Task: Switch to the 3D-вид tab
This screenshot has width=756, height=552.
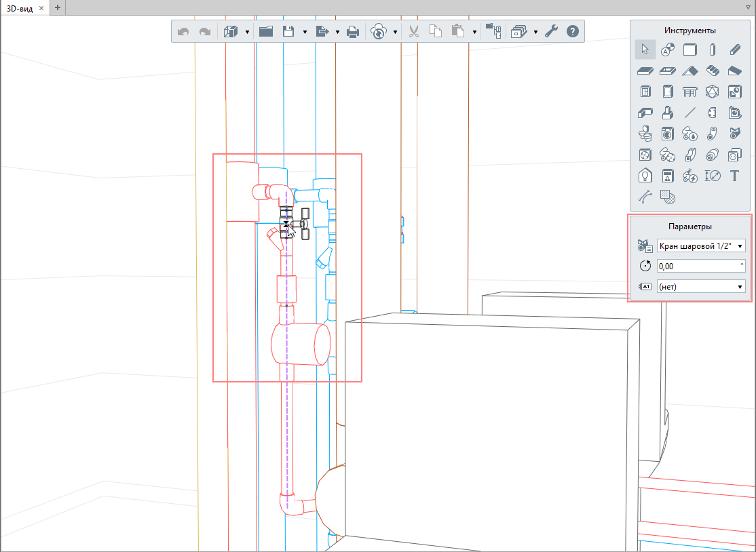Action: [x=19, y=7]
